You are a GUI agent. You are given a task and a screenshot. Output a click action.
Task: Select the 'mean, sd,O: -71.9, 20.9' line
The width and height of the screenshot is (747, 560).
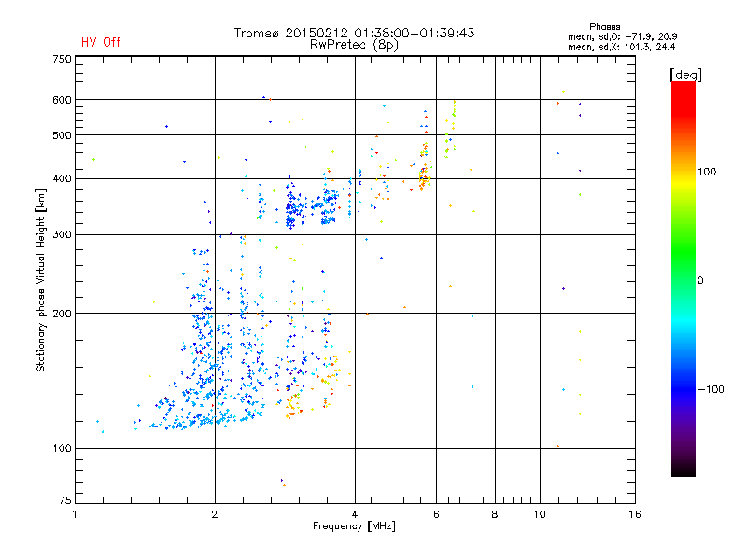(x=622, y=36)
